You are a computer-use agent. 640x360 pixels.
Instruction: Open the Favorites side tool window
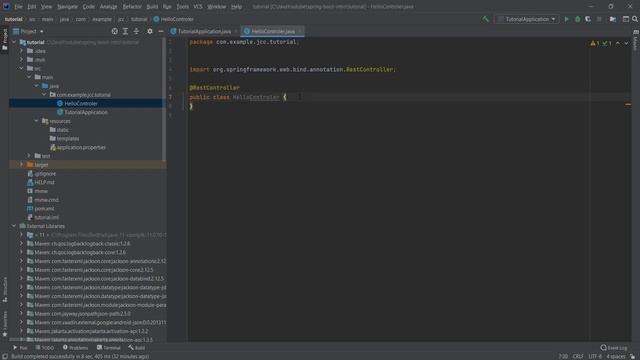(x=5, y=324)
